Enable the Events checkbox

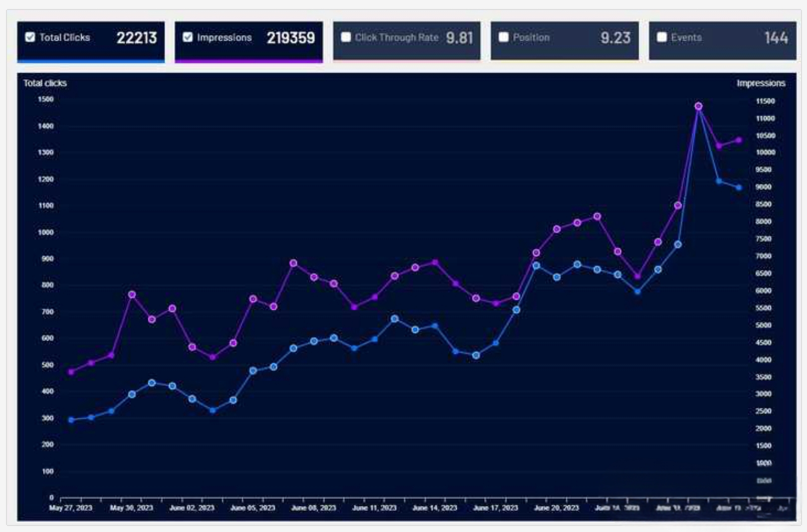[662, 37]
